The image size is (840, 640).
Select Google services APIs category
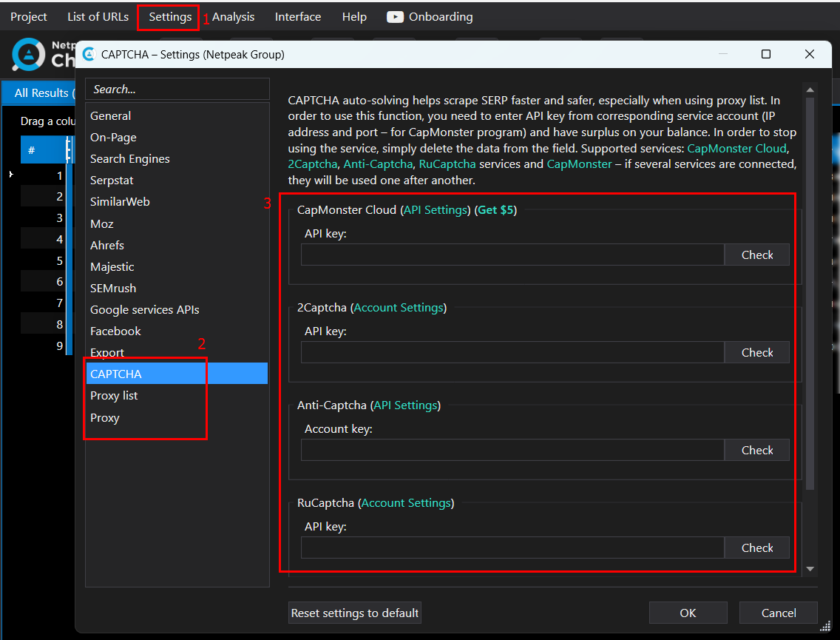point(177,309)
